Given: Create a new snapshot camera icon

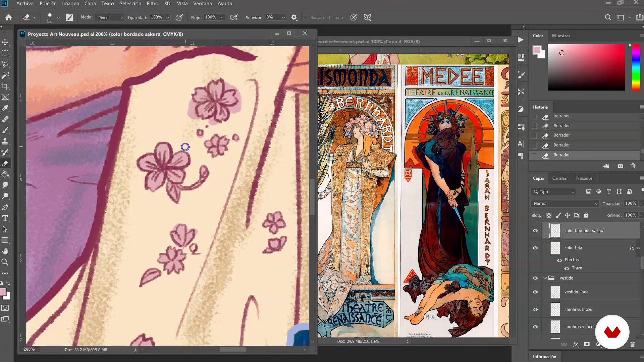Looking at the screenshot, I should tap(620, 166).
